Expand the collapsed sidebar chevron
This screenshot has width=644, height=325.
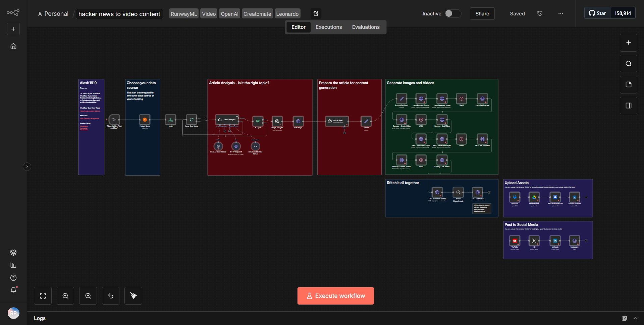click(x=27, y=167)
